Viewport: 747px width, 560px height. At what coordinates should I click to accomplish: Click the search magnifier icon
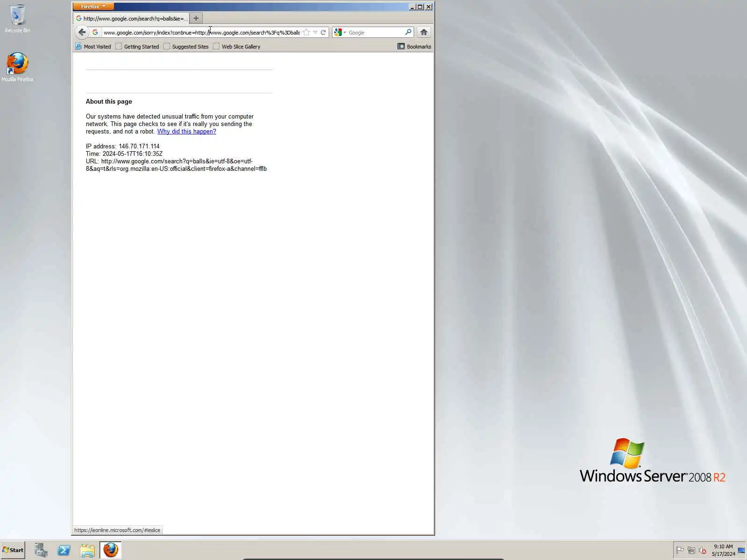pos(408,32)
